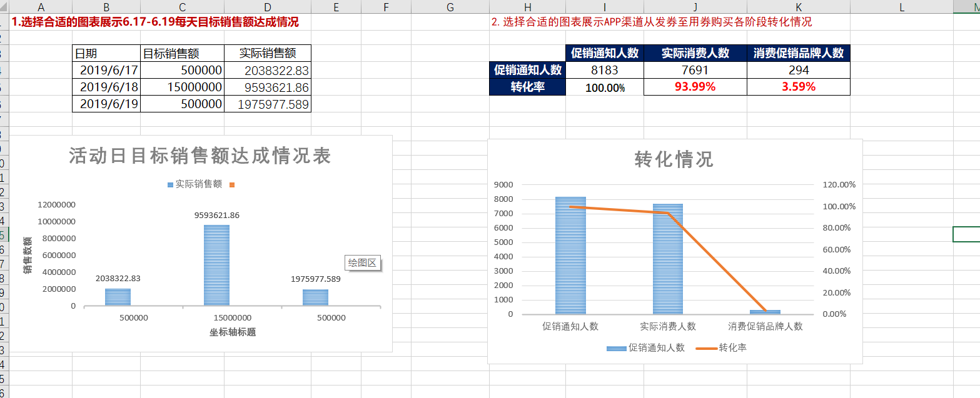Select column header A
This screenshot has height=398, width=980.
pyautogui.click(x=41, y=6)
